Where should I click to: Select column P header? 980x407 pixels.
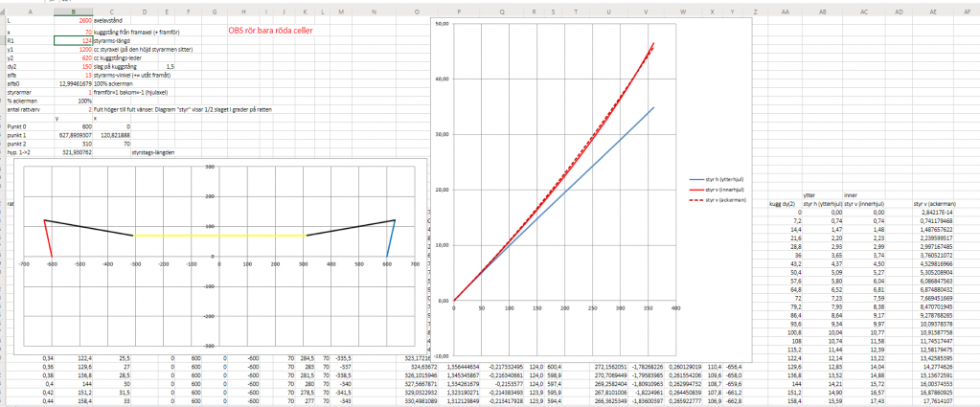pyautogui.click(x=460, y=11)
